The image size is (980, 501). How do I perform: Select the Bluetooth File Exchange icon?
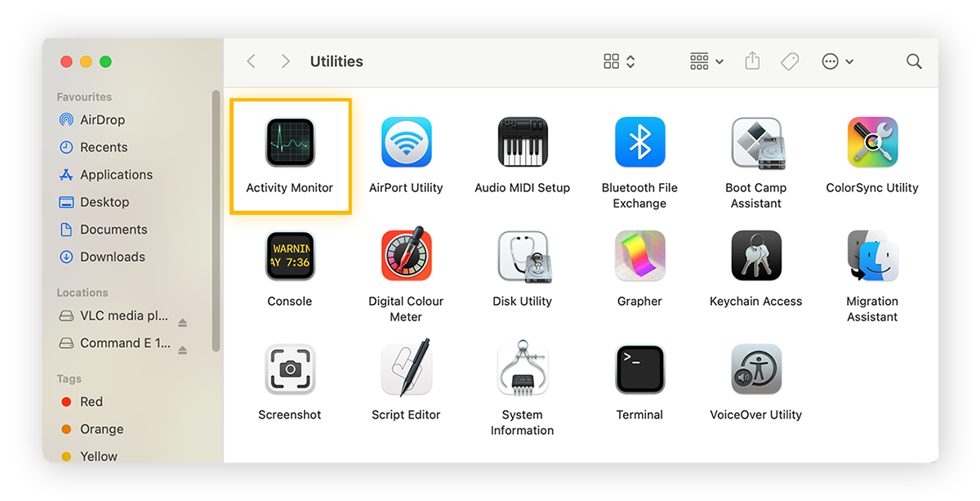pos(639,142)
